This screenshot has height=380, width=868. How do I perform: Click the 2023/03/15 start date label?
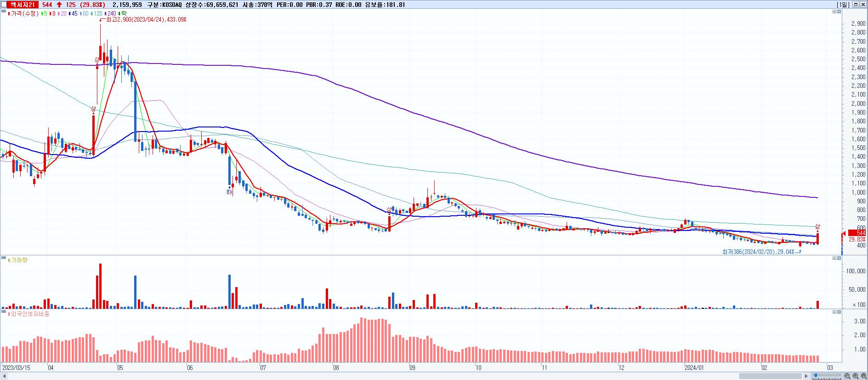16,368
